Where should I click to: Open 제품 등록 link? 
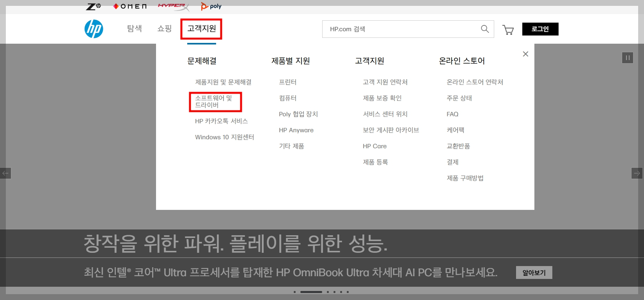coord(375,162)
